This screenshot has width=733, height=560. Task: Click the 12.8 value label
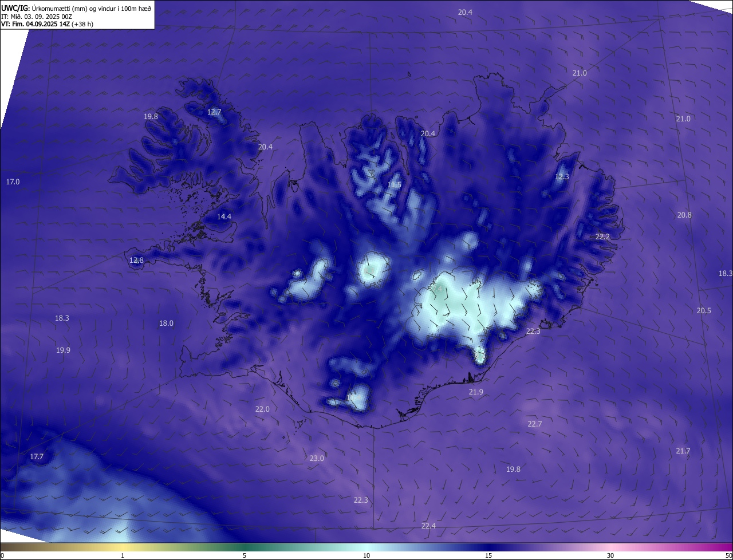point(136,260)
